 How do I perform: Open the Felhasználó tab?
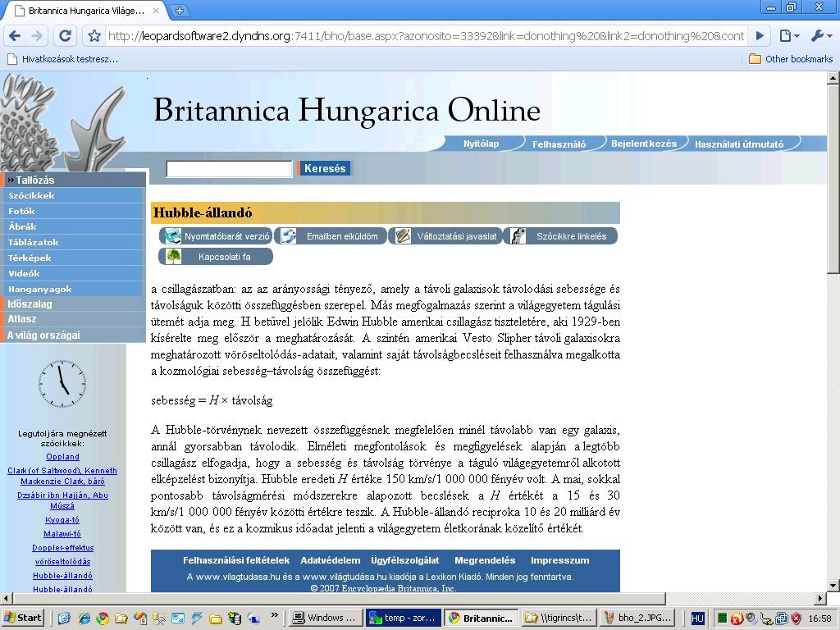tap(559, 144)
